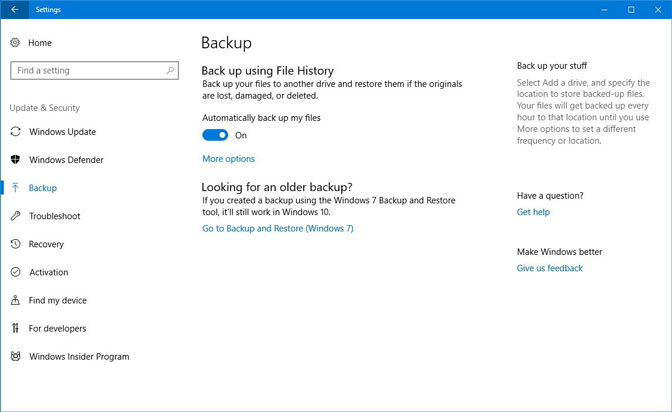Minimize the Settings window

604,9
